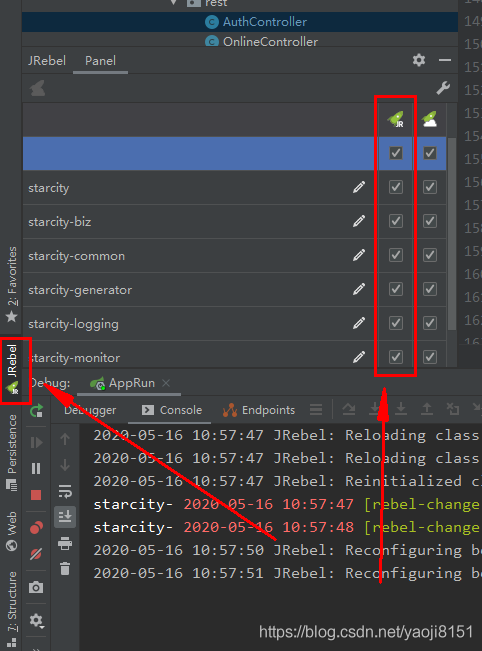
Task: Click Step Over in debugger toolbar
Action: pyautogui.click(x=349, y=410)
